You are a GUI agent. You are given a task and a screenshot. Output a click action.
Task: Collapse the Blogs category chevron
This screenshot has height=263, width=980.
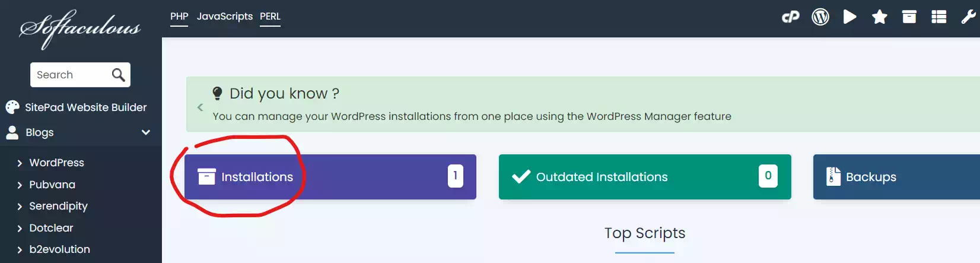(146, 132)
